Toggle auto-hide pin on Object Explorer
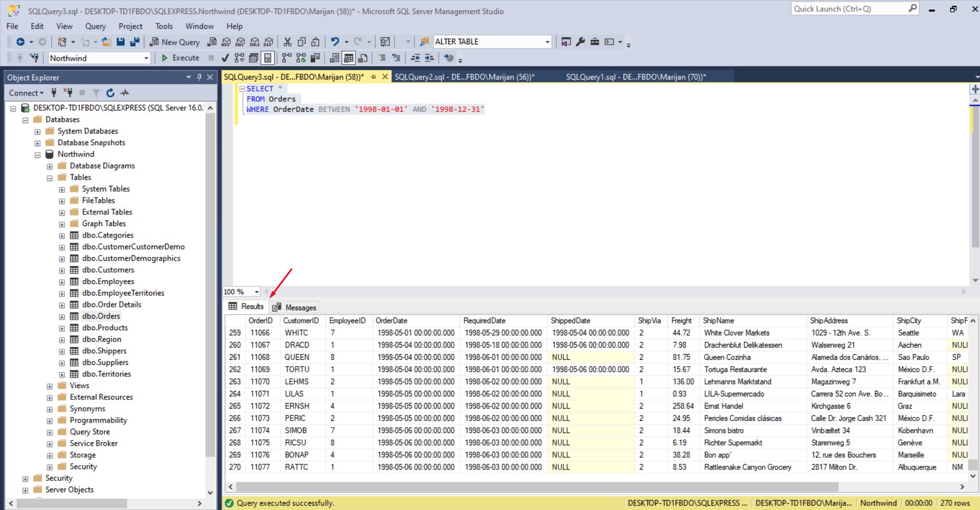Image resolution: width=980 pixels, height=510 pixels. [199, 77]
